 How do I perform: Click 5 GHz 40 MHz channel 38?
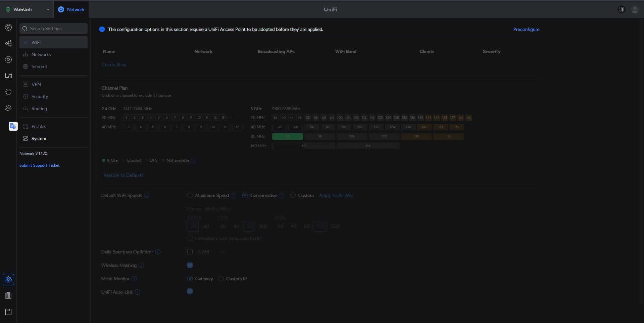coord(280,127)
